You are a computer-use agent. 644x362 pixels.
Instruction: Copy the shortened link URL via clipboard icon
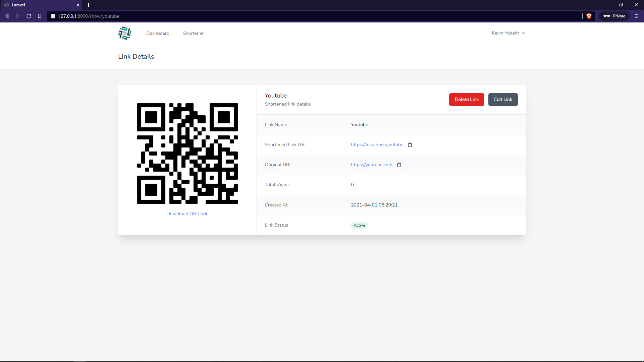pos(410,145)
